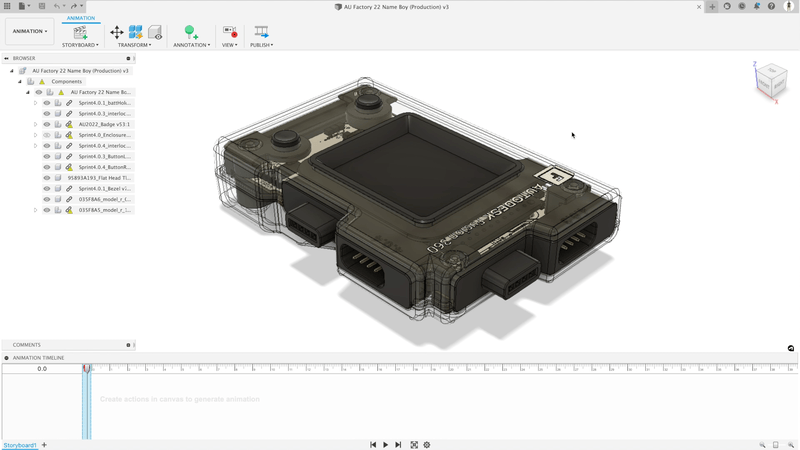Collapse the Components folder in browser
This screenshot has height=450, width=800.
point(19,81)
